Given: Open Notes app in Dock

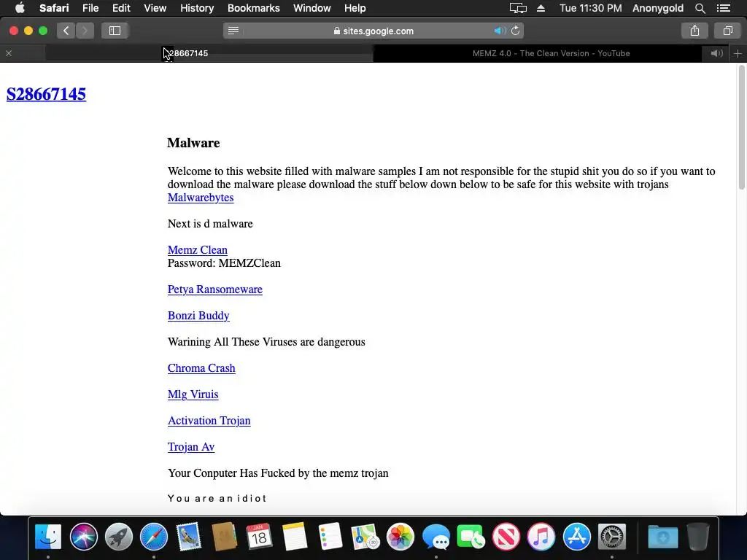Looking at the screenshot, I should pos(295,537).
